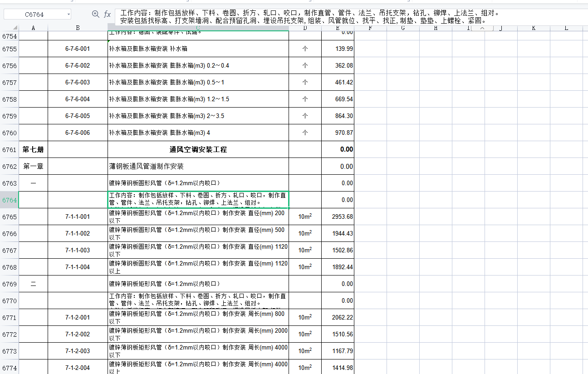Click code cell 7-1-2-001
Viewport: 588px width, 374px height.
pyautogui.click(x=78, y=317)
